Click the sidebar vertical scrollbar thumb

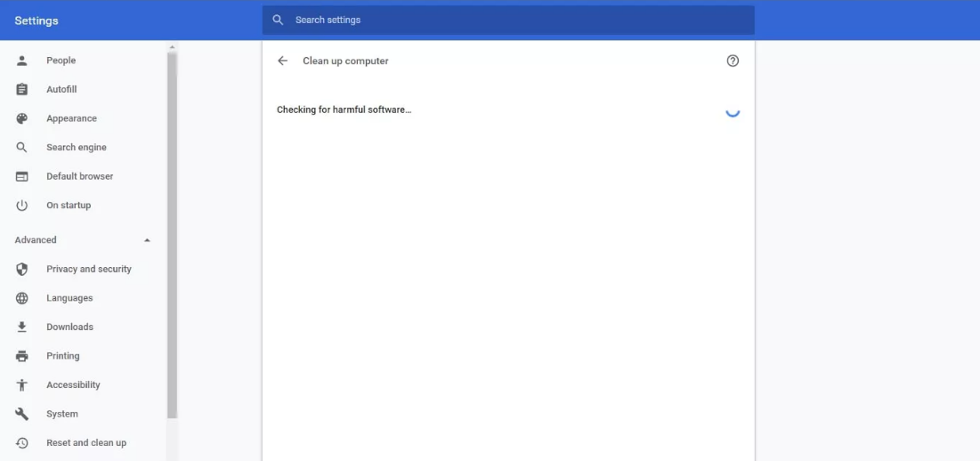click(x=172, y=235)
